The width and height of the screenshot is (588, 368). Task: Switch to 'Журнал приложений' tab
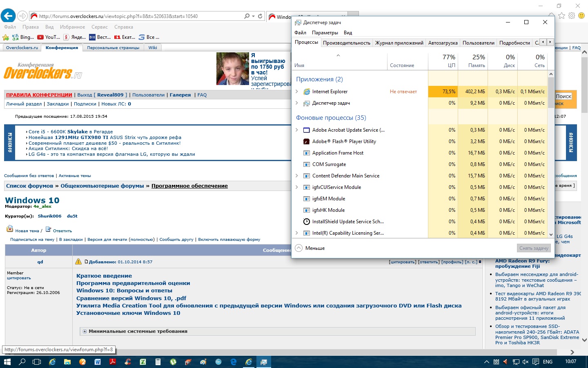[x=399, y=43]
